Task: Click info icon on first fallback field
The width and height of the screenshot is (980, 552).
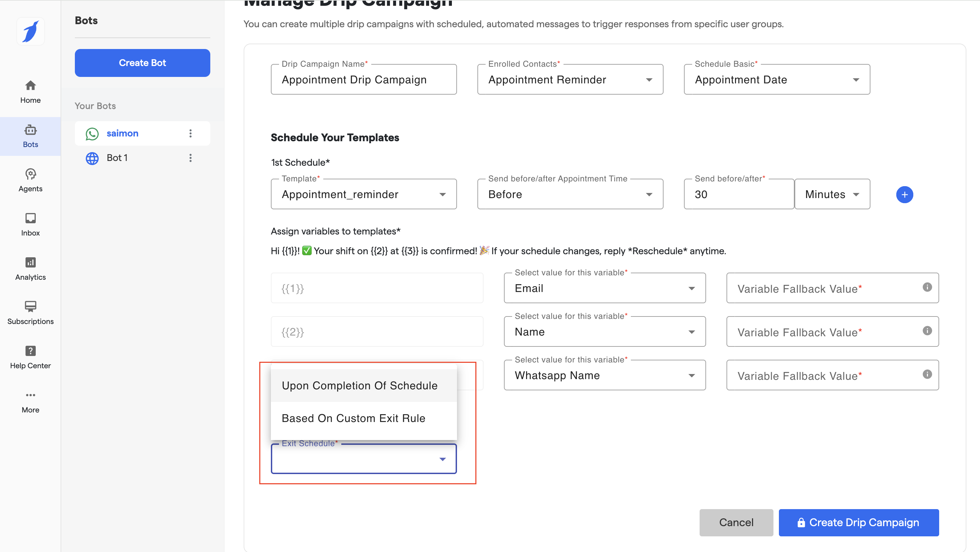Action: click(927, 287)
